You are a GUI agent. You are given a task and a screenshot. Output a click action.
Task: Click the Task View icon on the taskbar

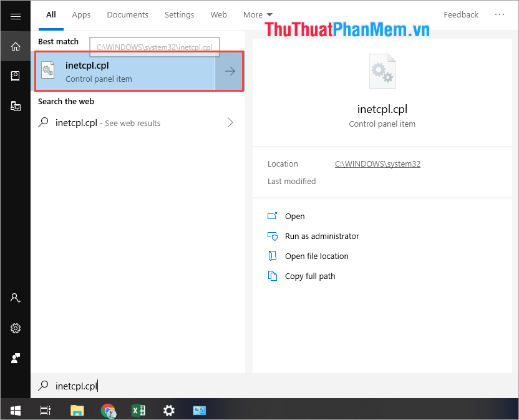45,410
